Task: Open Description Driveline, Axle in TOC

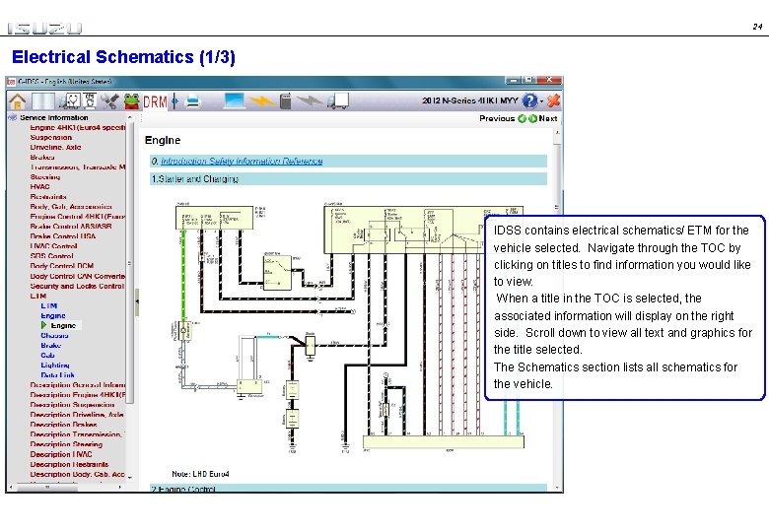Action: pos(77,415)
